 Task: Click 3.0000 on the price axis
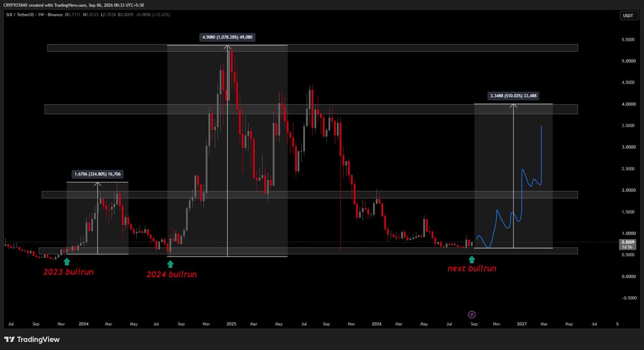tap(627, 147)
